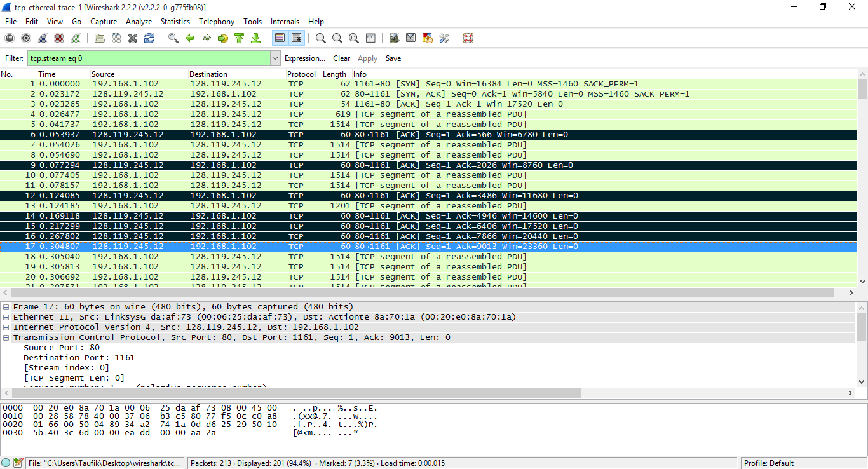Find a packet with magnifier icon

tap(173, 38)
